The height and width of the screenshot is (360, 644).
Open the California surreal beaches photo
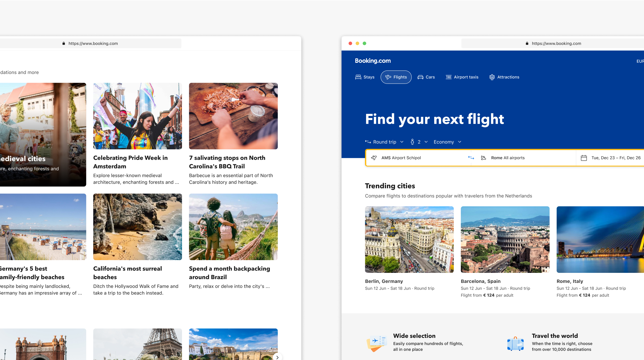(138, 227)
